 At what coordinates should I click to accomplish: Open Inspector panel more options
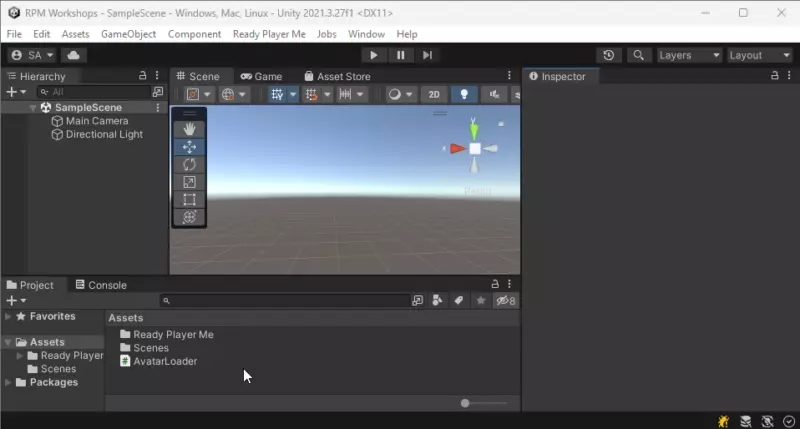[789, 75]
